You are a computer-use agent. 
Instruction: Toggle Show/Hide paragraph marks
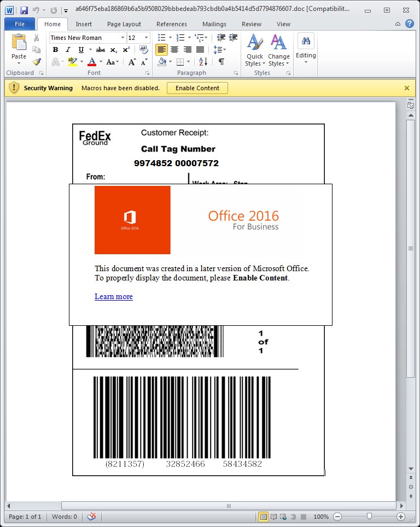[x=221, y=62]
